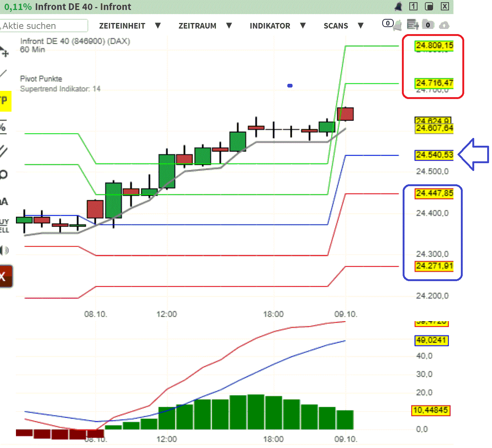Toggle the alarm counter badge showing 0
Image resolution: width=492 pixels, height=448 pixels.
click(388, 23)
